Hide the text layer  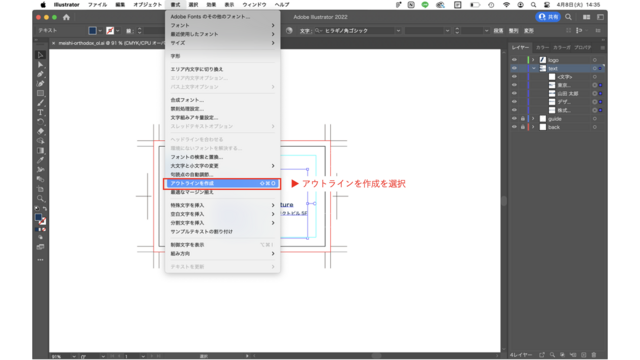[514, 68]
